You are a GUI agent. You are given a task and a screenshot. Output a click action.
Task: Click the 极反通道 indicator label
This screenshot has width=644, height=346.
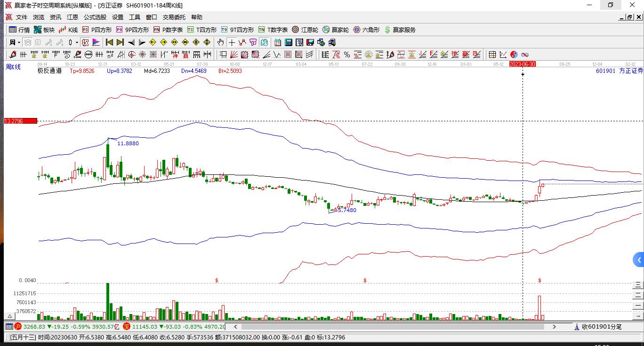(49, 71)
